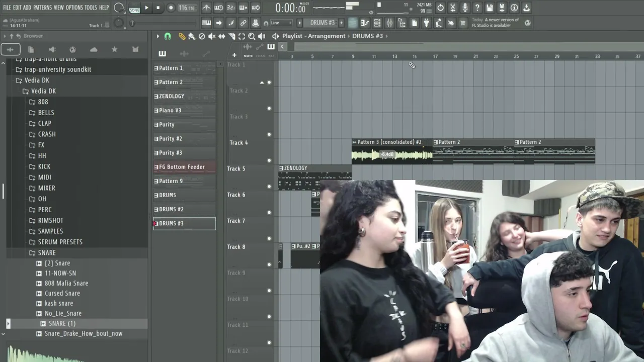Toggle the 3-2-1 countdown before recording
Image resolution: width=644 pixels, height=362 pixels.
pos(231,8)
